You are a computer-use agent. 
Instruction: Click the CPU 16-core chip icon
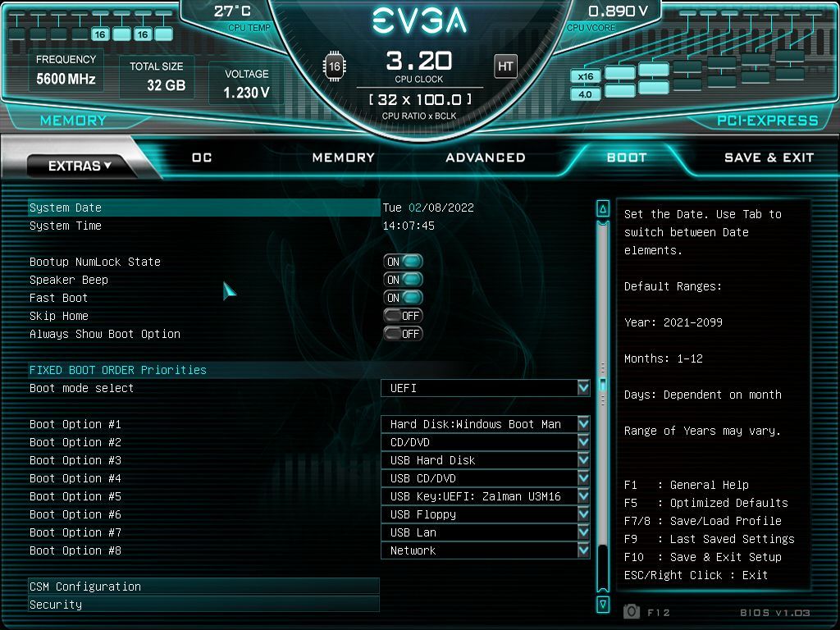coord(335,66)
